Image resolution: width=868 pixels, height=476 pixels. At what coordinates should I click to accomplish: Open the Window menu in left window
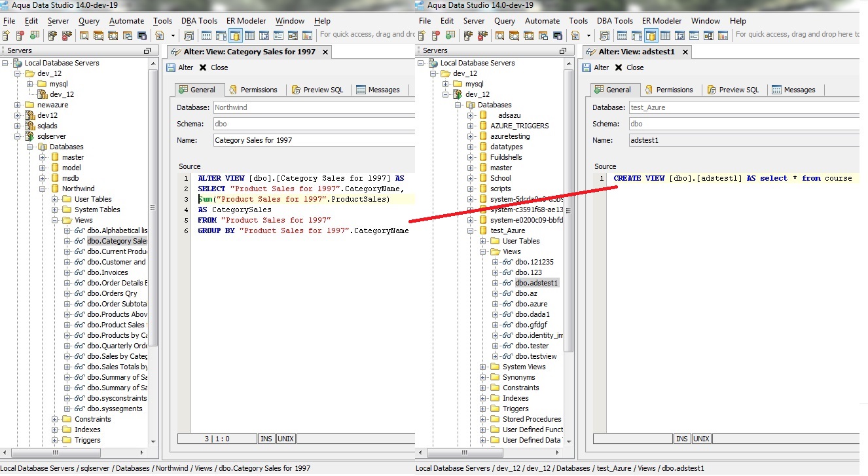[x=290, y=21]
